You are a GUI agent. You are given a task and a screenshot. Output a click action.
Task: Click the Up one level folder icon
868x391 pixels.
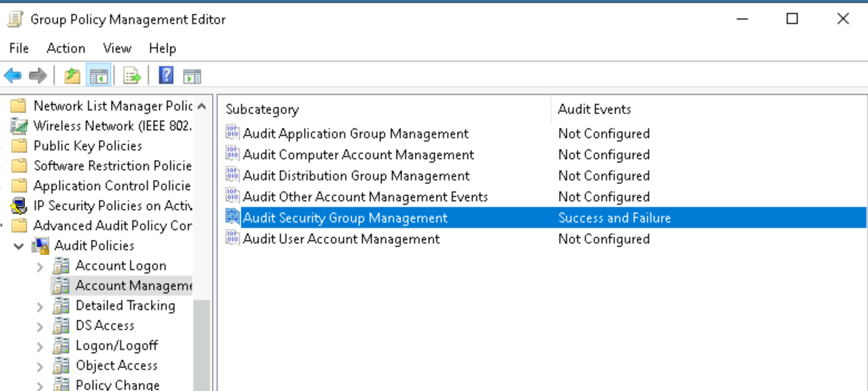72,75
